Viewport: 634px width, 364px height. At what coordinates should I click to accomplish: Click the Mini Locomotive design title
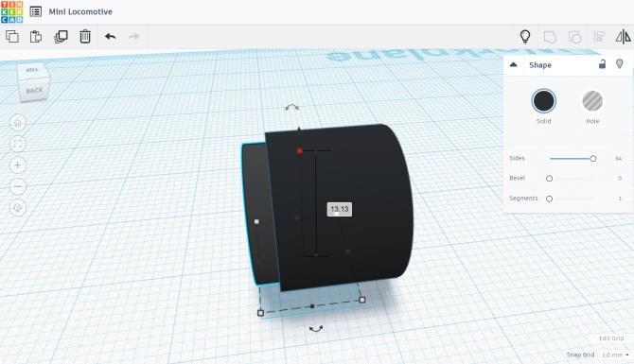[80, 11]
